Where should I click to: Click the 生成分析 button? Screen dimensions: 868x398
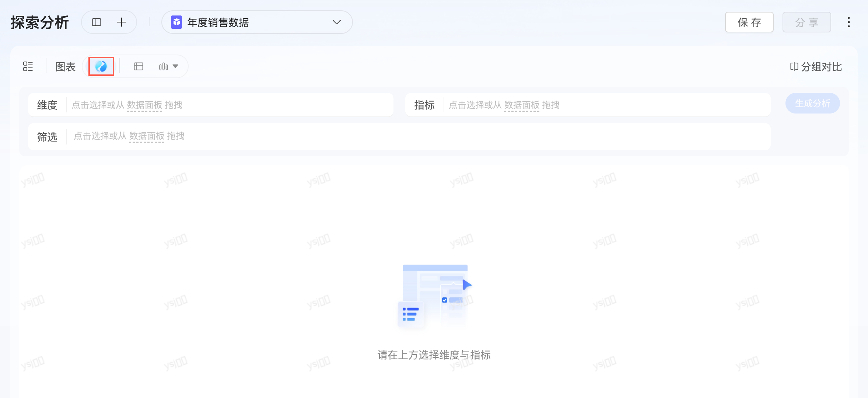tap(812, 104)
